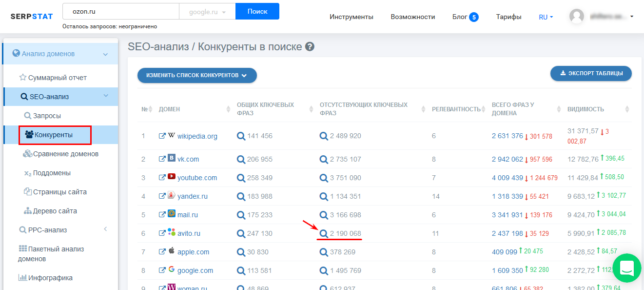The height and width of the screenshot is (290, 644).
Task: Open external link icon for youtube.com row
Action: (x=162, y=178)
